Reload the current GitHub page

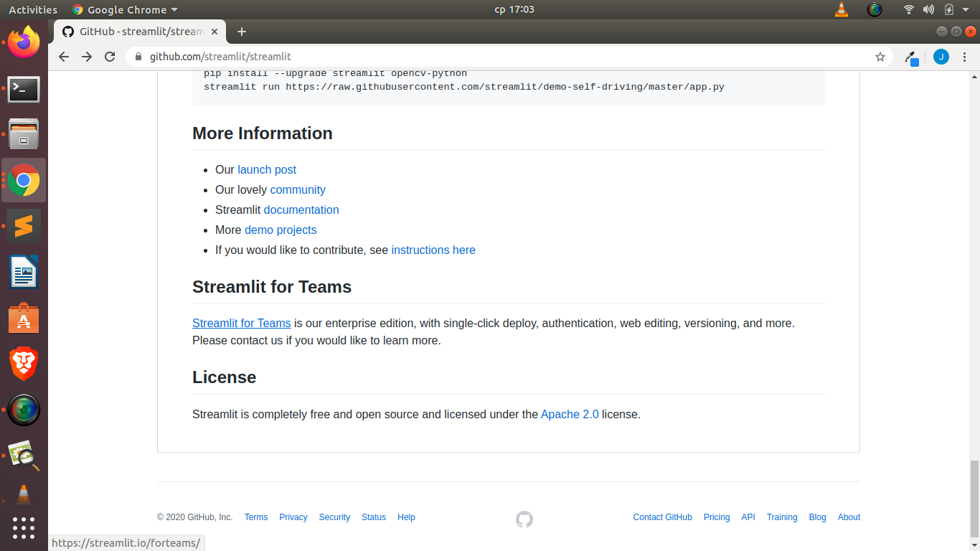pyautogui.click(x=110, y=57)
